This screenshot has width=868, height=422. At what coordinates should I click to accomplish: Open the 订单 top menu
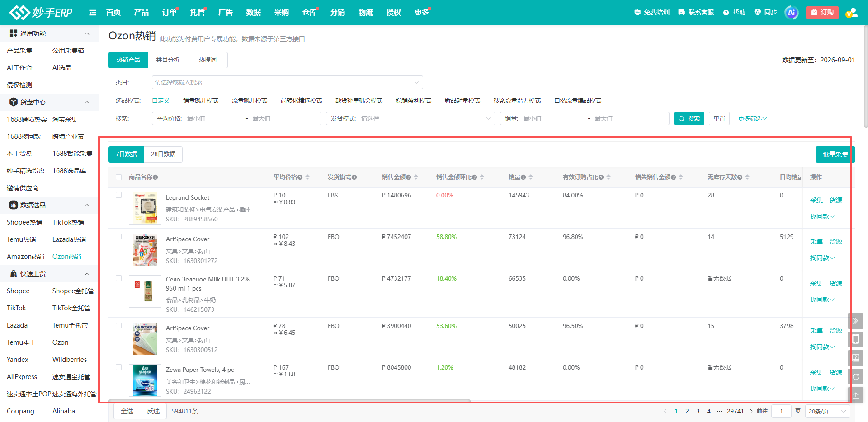tap(169, 12)
